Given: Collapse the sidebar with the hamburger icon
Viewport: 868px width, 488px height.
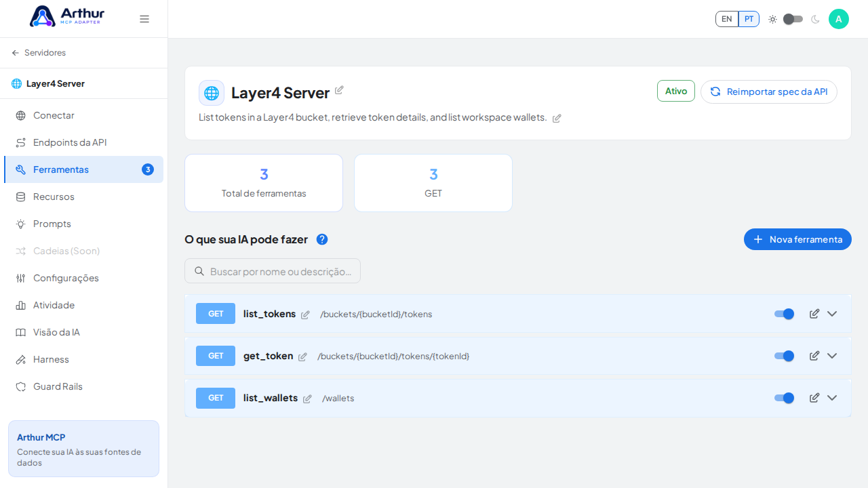Looking at the screenshot, I should point(144,19).
